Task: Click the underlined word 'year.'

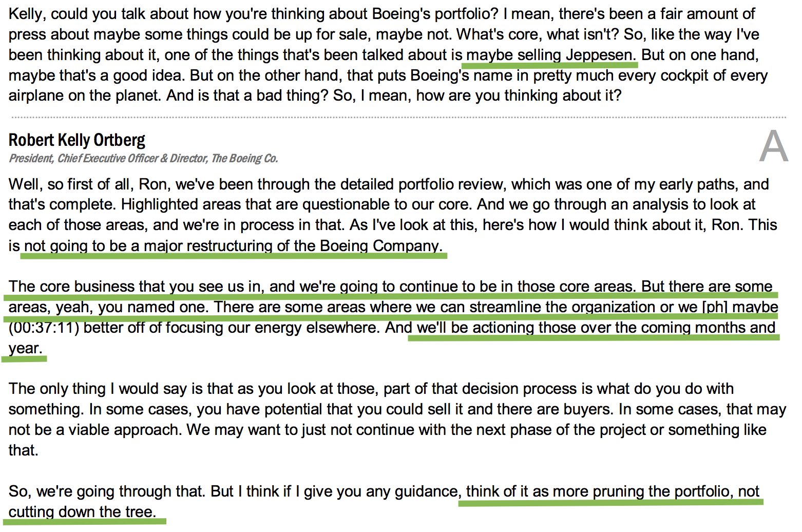Action: [x=25, y=348]
